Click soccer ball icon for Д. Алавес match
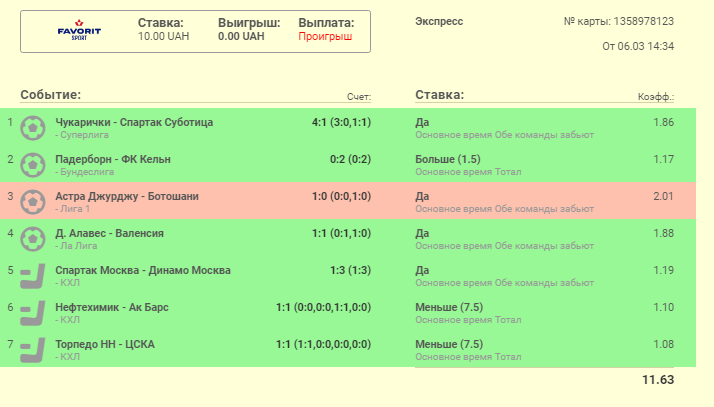714x407 pixels. point(33,239)
